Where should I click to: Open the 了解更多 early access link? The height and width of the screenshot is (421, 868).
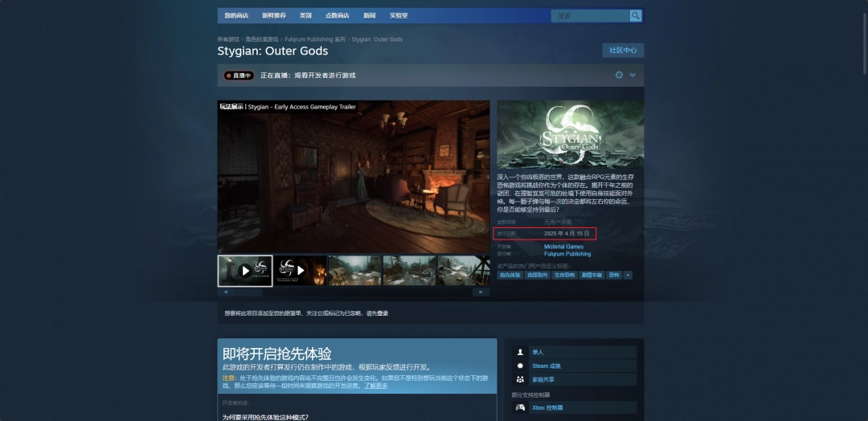tap(376, 385)
